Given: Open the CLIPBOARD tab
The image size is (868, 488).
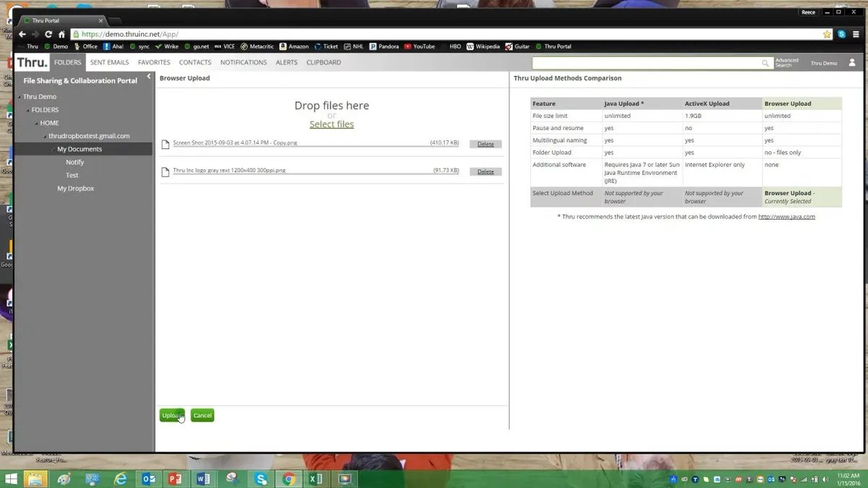Looking at the screenshot, I should [x=323, y=62].
